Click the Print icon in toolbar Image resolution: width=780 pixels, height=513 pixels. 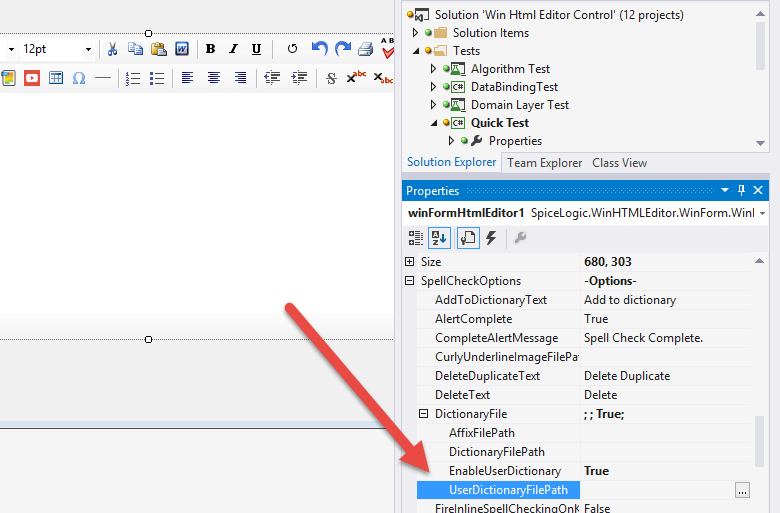[366, 49]
